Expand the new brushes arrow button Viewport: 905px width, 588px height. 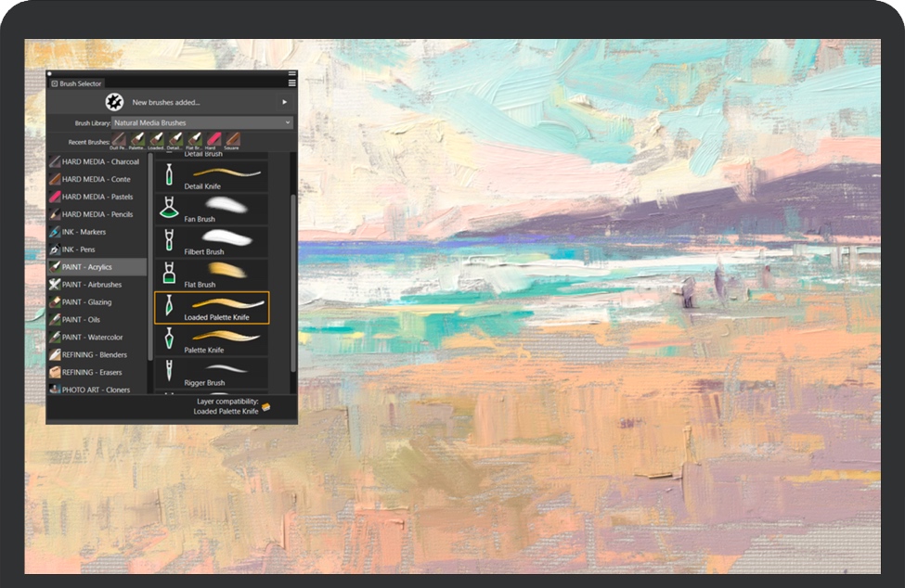pyautogui.click(x=285, y=102)
